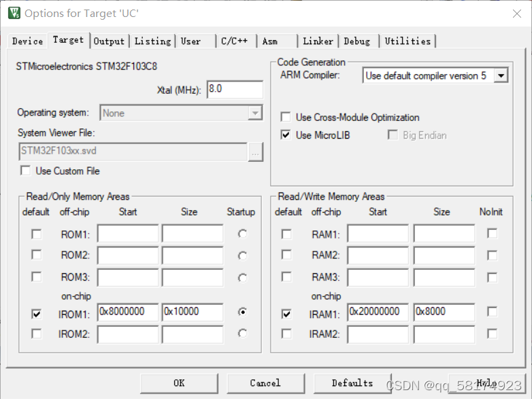Open the Debug tab

point(359,41)
